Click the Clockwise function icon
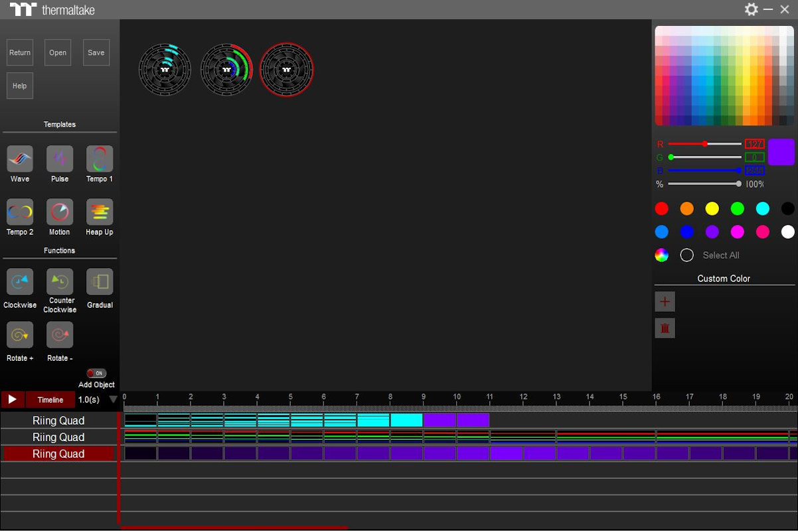798x532 pixels. pyautogui.click(x=20, y=282)
